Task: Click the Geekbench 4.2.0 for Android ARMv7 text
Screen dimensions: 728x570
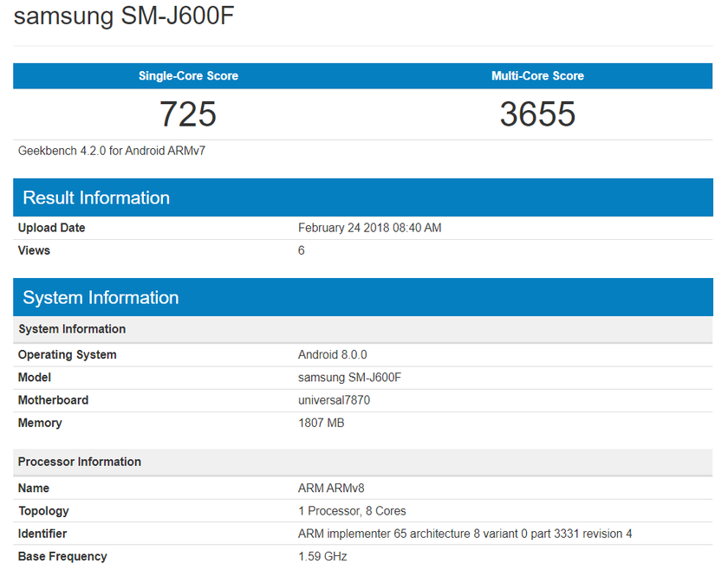Action: (112, 151)
